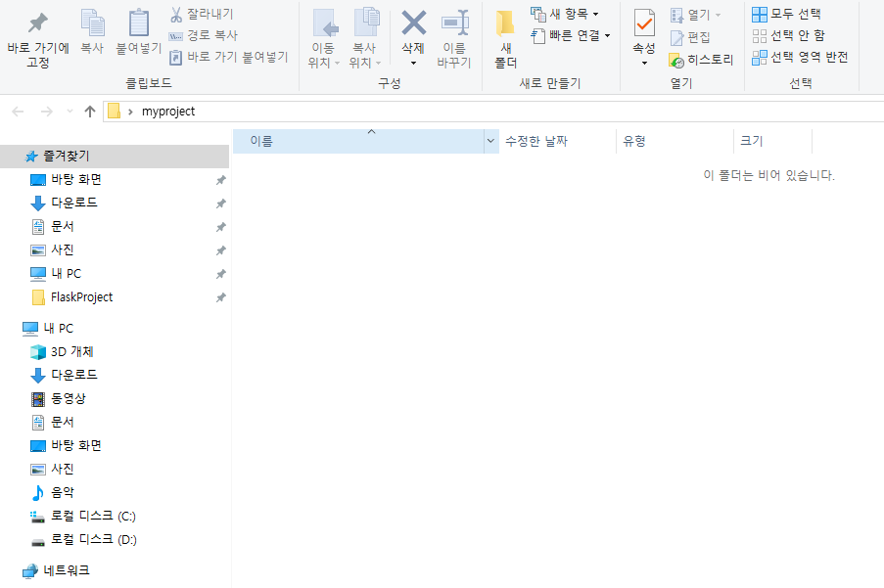Click the Forward navigation arrow
The image size is (884, 588).
47,112
